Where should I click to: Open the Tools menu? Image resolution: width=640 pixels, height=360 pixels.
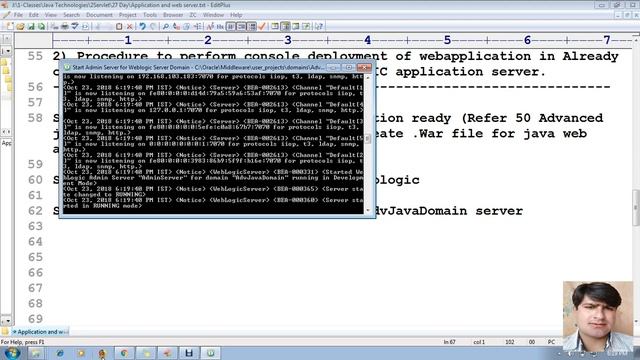(x=150, y=15)
